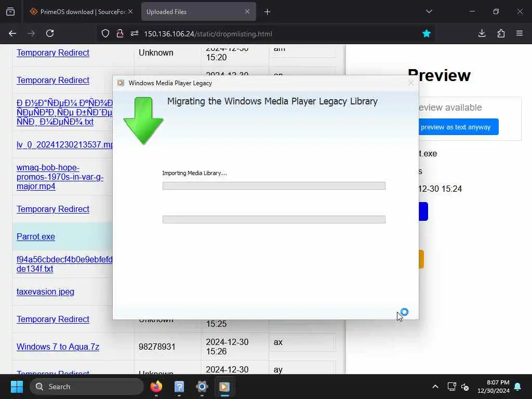Select the Windows Media Player taskbar icon
This screenshot has width=532, height=399.
(x=224, y=387)
